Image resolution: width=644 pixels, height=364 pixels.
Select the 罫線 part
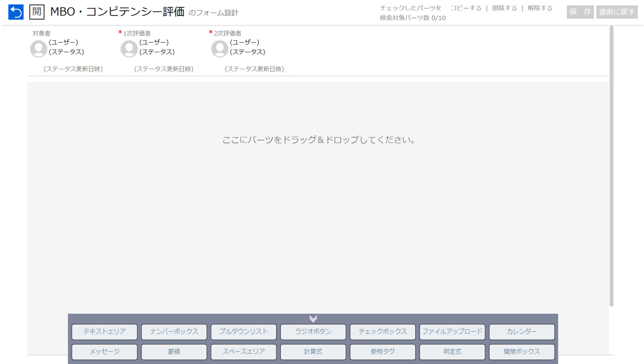pos(174,352)
